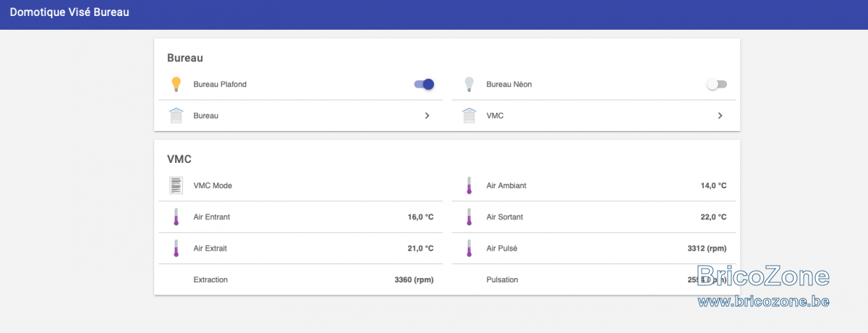Open the Bureau row label
This screenshot has width=868, height=333.
pyautogui.click(x=206, y=115)
